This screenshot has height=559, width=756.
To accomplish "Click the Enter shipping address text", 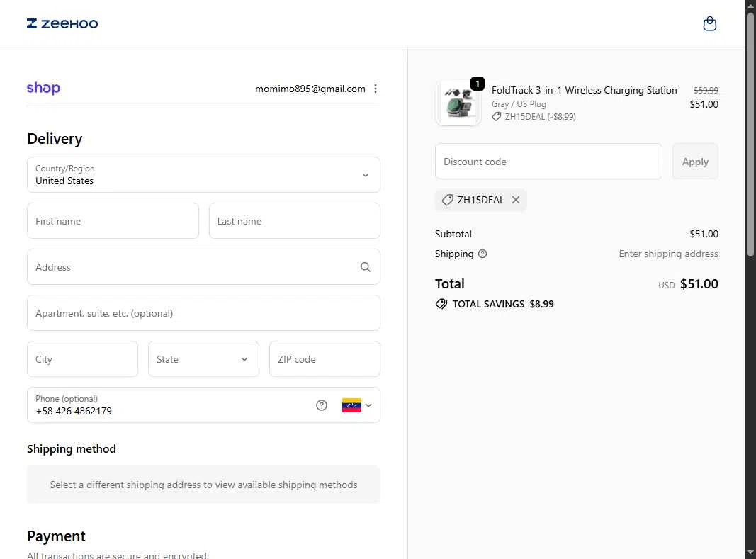I will point(668,254).
